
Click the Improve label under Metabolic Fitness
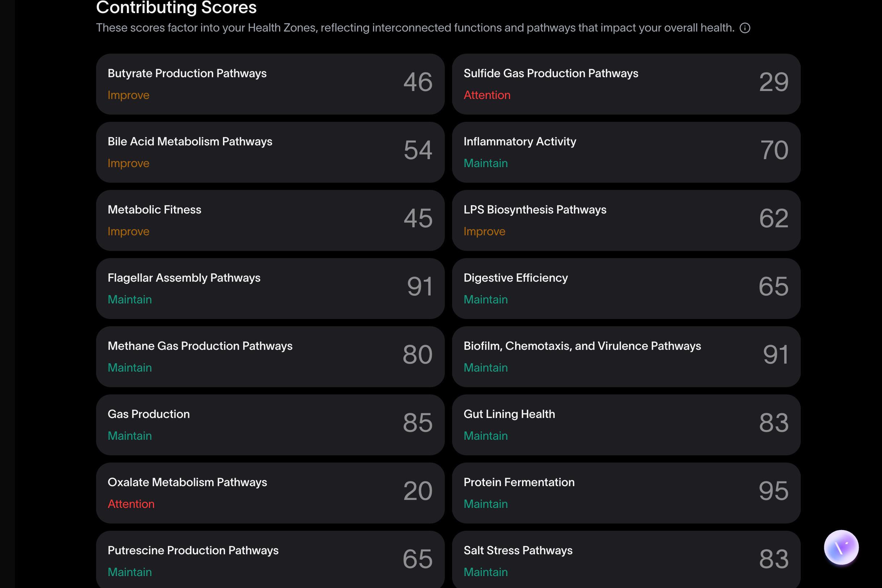point(128,231)
